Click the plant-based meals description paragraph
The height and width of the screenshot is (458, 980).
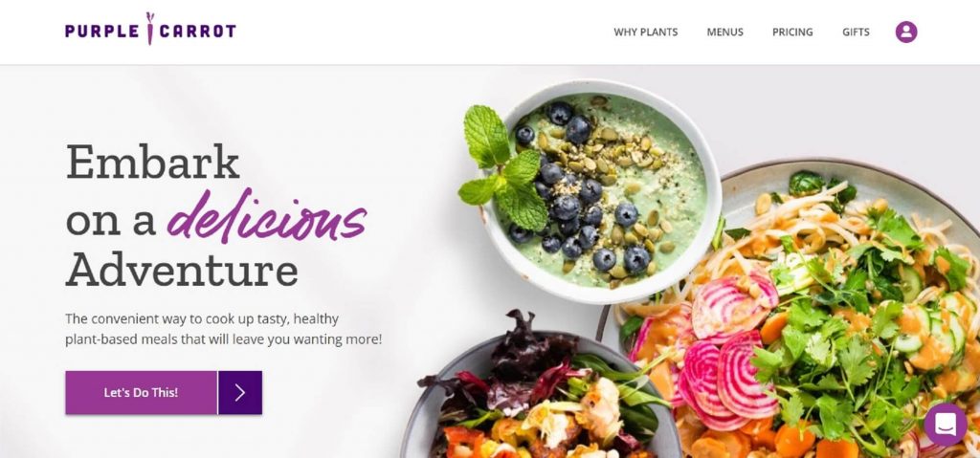tap(224, 329)
